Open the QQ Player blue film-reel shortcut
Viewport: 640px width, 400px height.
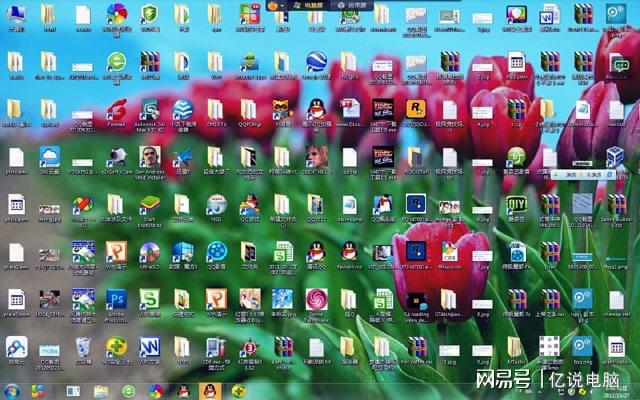[216, 252]
